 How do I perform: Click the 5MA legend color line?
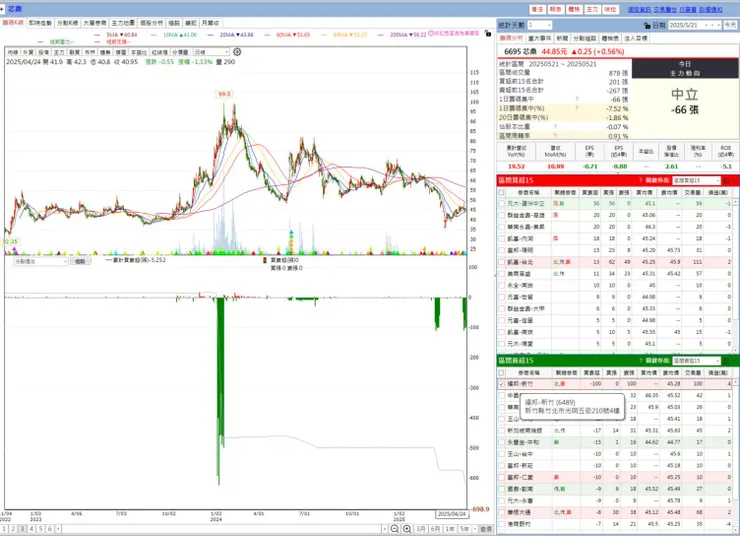[97, 35]
